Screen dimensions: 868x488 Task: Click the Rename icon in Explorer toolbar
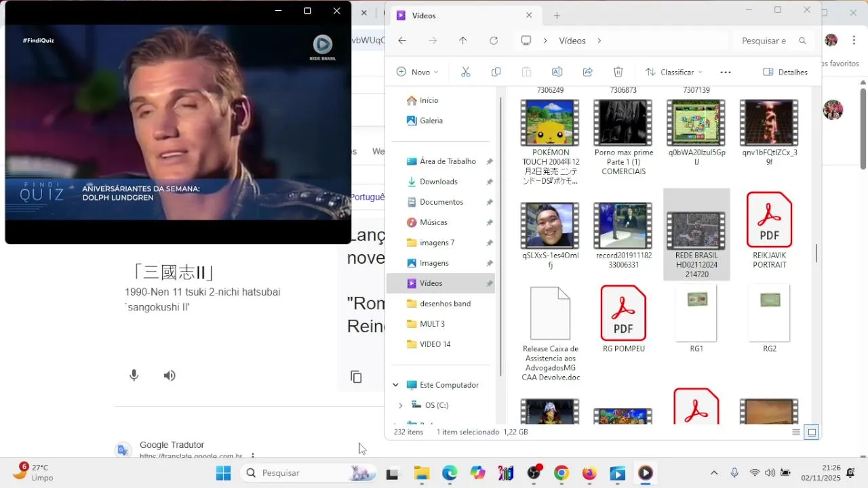(557, 72)
